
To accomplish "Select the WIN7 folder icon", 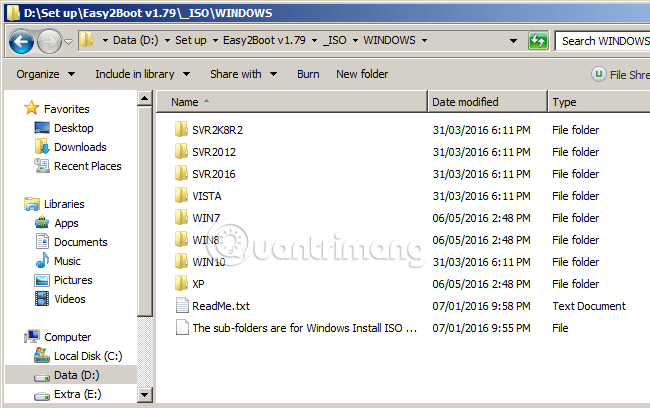I will pyautogui.click(x=181, y=218).
